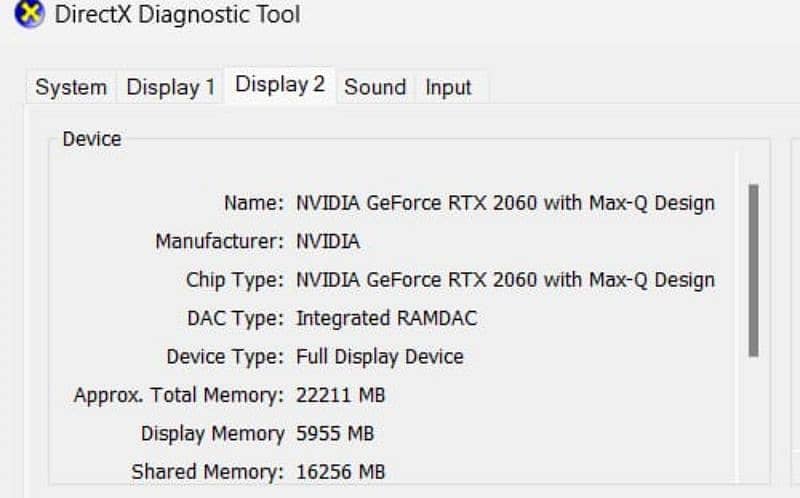800x498 pixels.
Task: Click the DirectX Diagnostic Tool window title
Action: pos(177,15)
